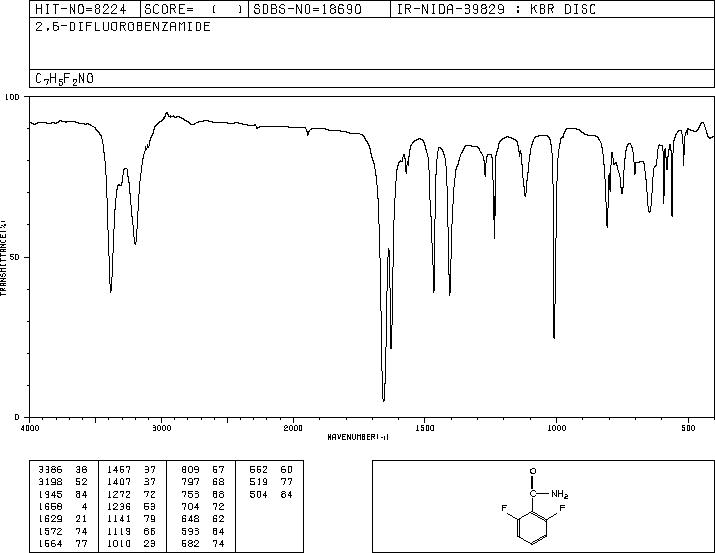Click the 519 peak table entry
This screenshot has width=715, height=553.
pyautogui.click(x=271, y=482)
